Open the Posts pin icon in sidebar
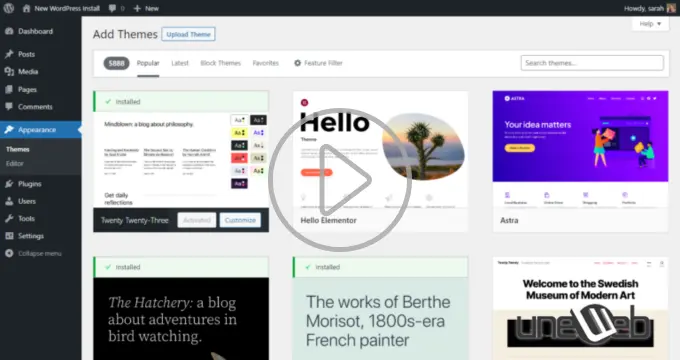The width and height of the screenshot is (680, 360). pos(9,54)
